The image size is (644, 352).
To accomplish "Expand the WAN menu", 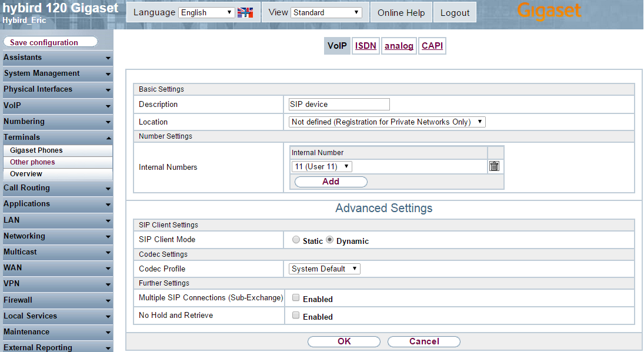I will tap(57, 268).
